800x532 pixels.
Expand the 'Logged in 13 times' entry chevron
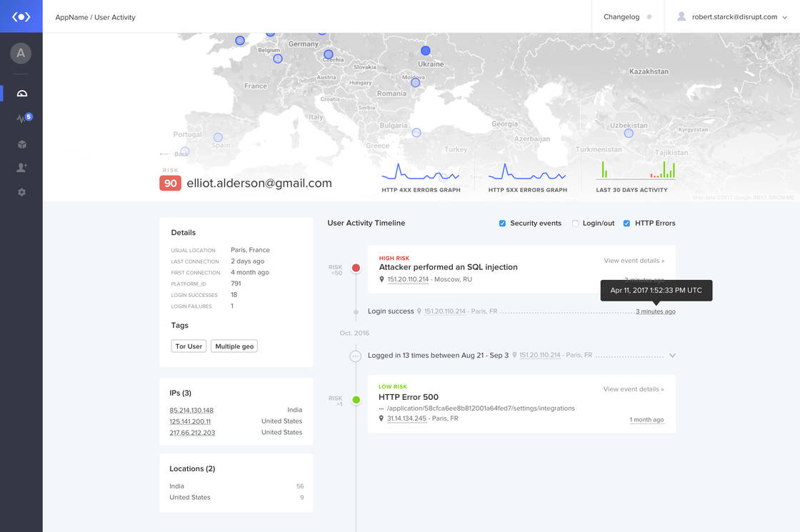(x=671, y=355)
